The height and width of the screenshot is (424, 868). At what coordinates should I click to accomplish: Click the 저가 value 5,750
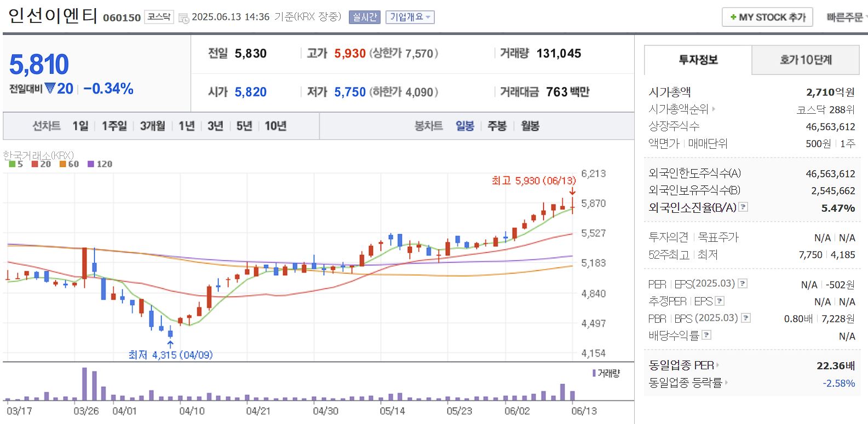tap(350, 92)
